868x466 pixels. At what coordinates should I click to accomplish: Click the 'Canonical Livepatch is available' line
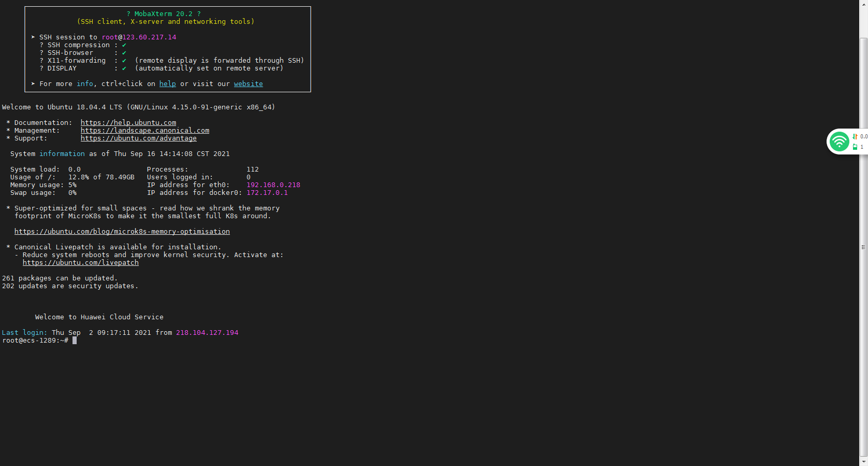pyautogui.click(x=114, y=247)
